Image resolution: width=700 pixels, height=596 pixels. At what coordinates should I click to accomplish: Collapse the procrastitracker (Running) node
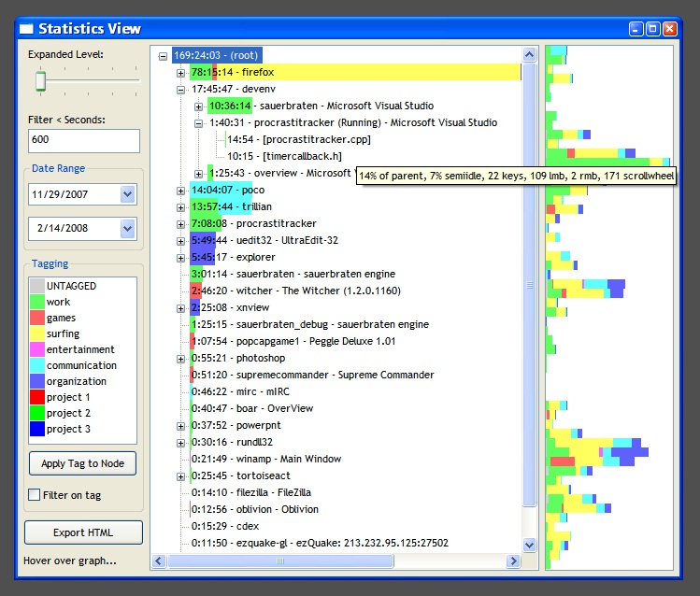point(199,123)
